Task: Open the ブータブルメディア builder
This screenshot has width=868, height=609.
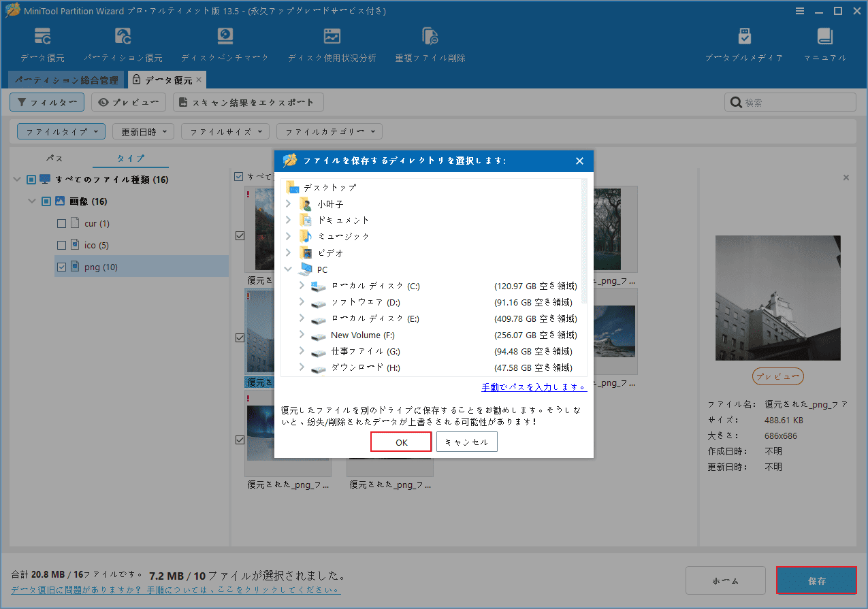Action: coord(744,43)
